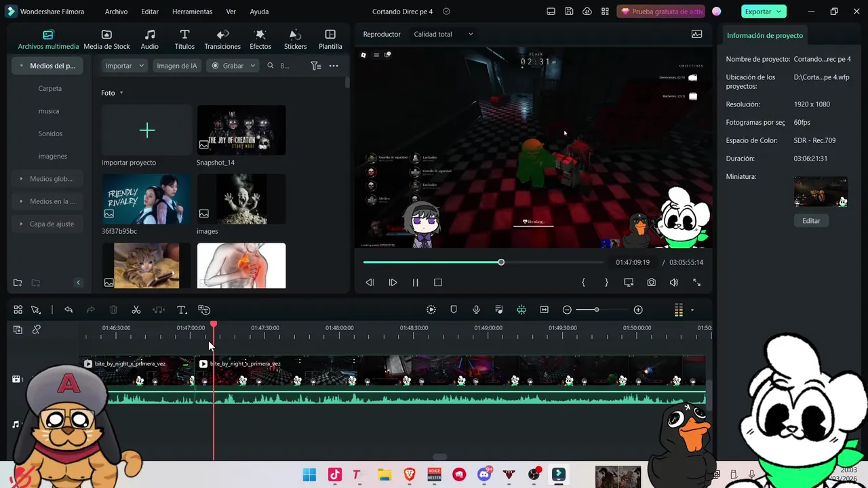Open the Archivo menu

click(x=116, y=12)
